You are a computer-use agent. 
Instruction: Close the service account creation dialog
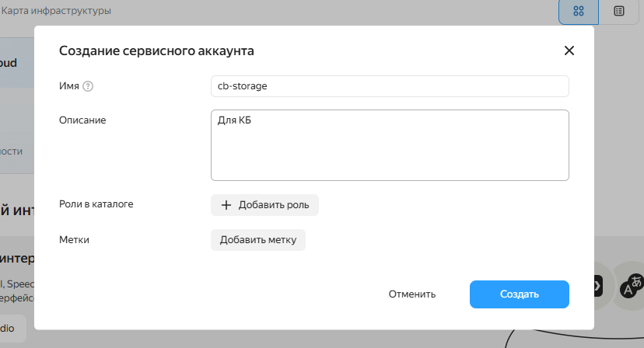[569, 50]
